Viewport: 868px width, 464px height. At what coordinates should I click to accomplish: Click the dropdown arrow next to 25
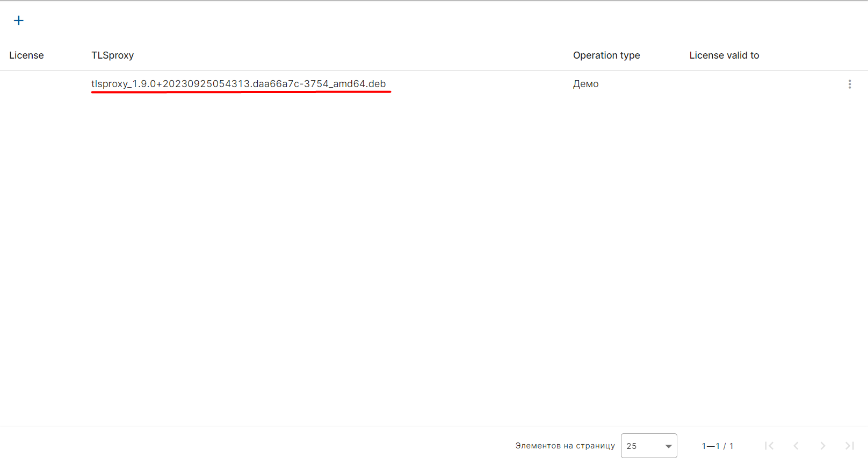(x=668, y=446)
